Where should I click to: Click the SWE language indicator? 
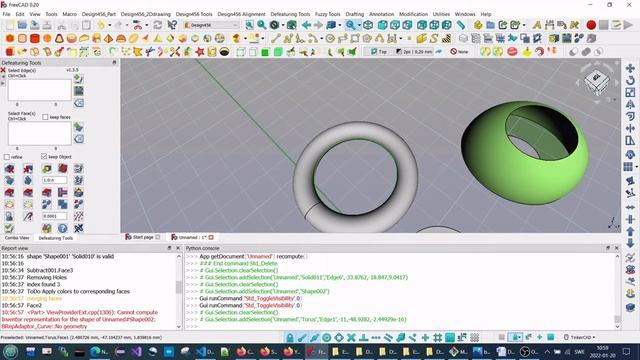[579, 351]
